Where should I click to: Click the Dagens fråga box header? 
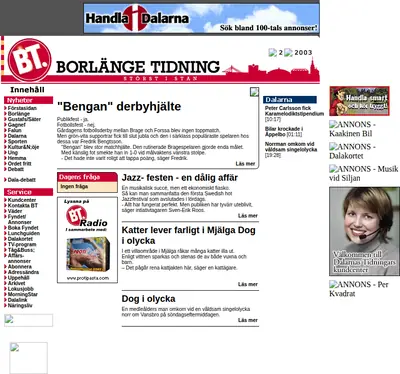(x=87, y=177)
